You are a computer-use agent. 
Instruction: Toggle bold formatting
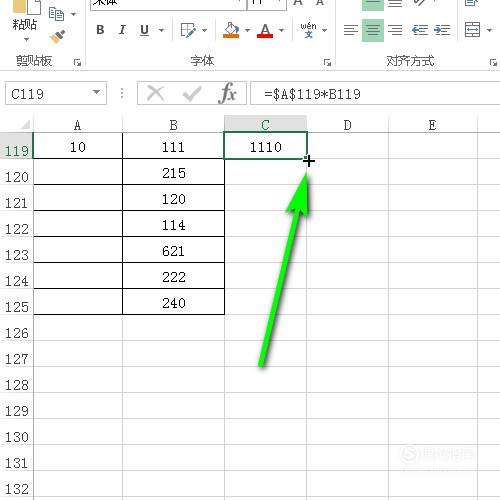tap(100, 30)
